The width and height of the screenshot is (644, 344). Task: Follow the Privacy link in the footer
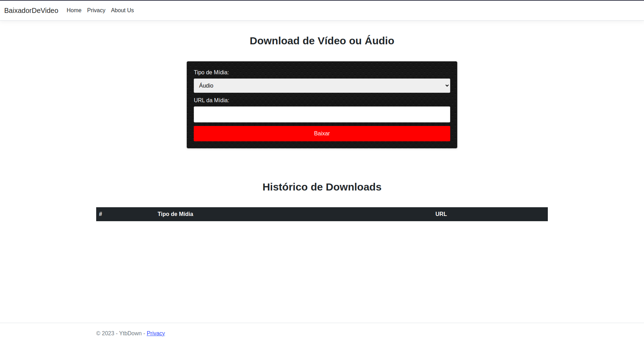point(156,333)
